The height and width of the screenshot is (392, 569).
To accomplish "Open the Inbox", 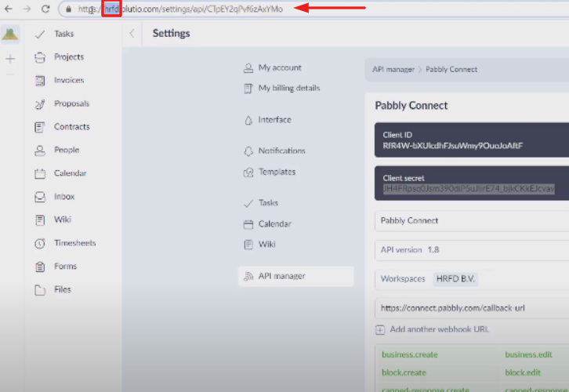I will tap(64, 196).
